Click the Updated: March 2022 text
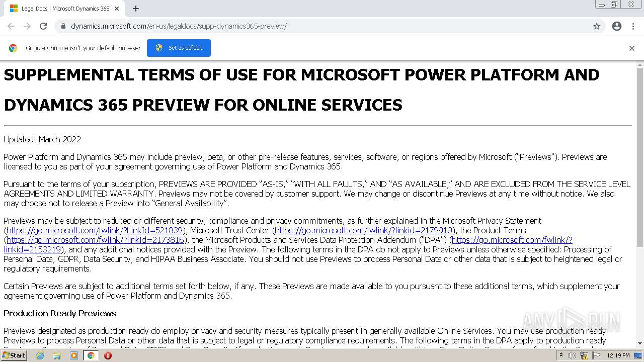The width and height of the screenshot is (644, 362). (42, 139)
